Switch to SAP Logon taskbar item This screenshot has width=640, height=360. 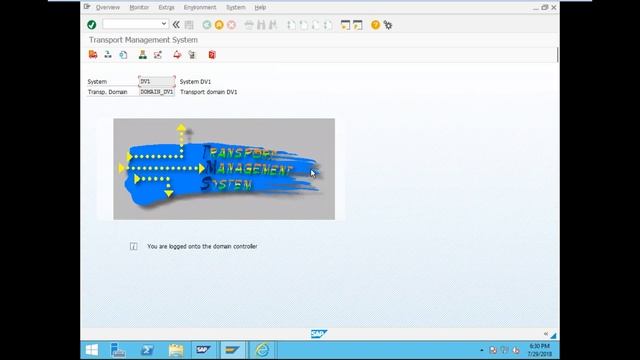click(204, 350)
